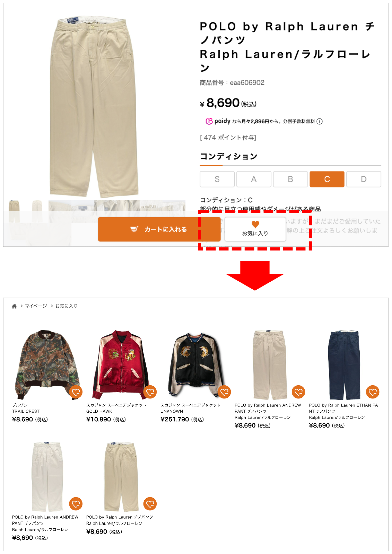Screen dimensions: 392x554
Task: View the first small pants thumbnail
Action: pyautogui.click(x=14, y=211)
